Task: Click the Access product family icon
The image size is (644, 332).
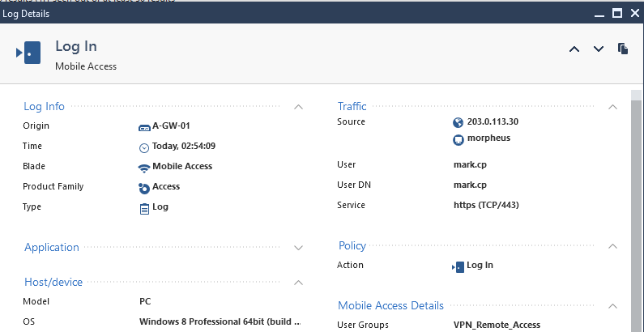Action: point(145,187)
